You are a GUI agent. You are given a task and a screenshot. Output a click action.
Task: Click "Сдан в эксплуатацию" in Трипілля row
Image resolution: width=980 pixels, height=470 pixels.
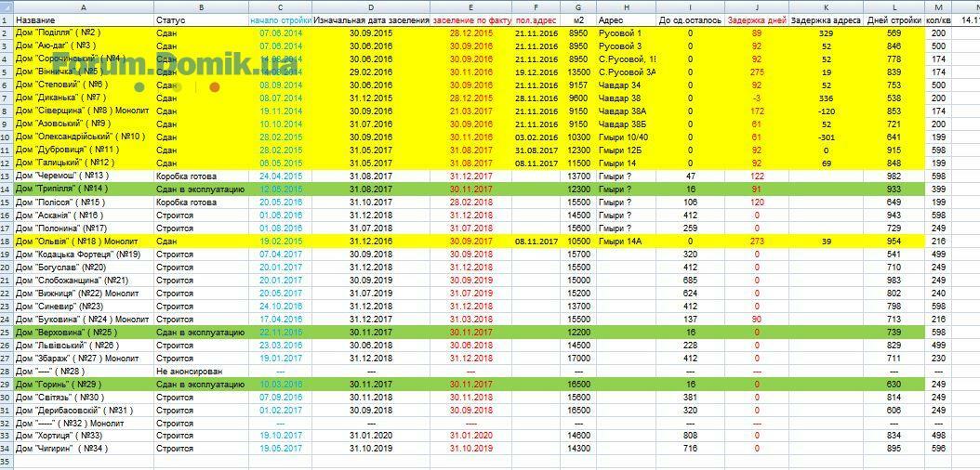point(201,189)
